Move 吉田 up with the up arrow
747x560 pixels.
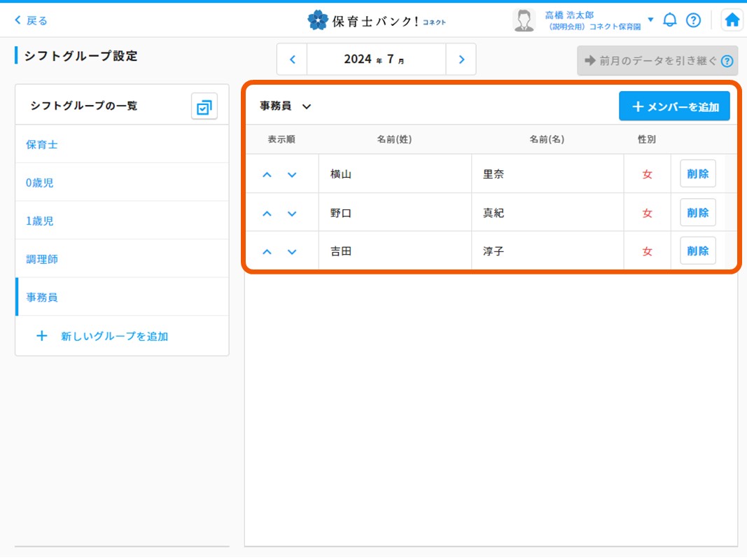point(267,252)
